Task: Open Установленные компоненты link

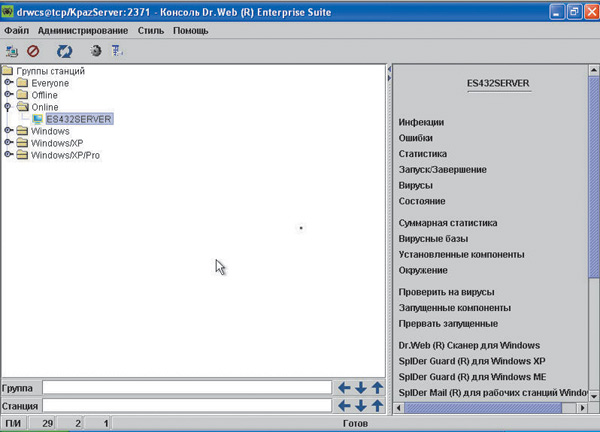Action: (x=461, y=254)
